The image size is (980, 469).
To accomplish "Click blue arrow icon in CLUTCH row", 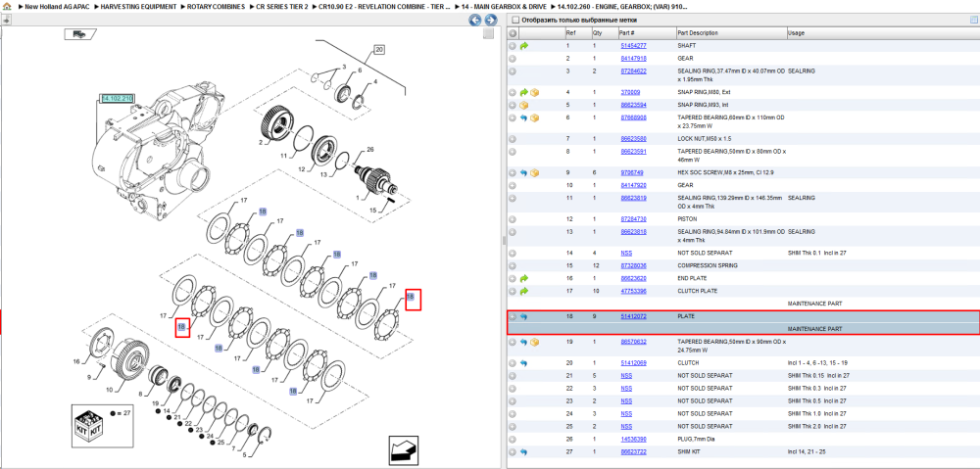I will coord(523,363).
